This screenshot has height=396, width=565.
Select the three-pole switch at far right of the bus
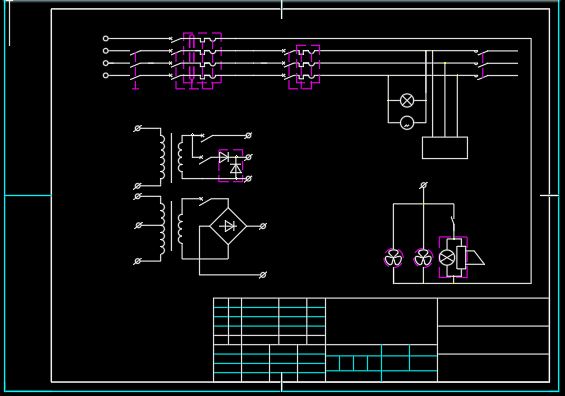(481, 63)
